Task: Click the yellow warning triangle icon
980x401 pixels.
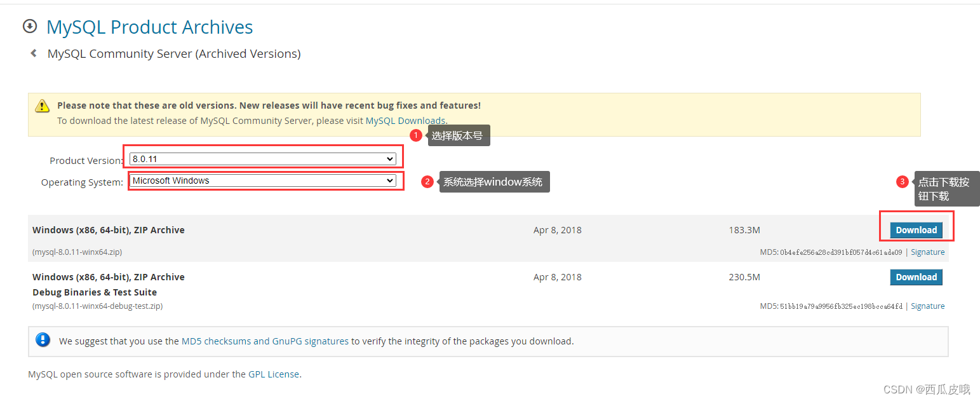Action: coord(42,105)
